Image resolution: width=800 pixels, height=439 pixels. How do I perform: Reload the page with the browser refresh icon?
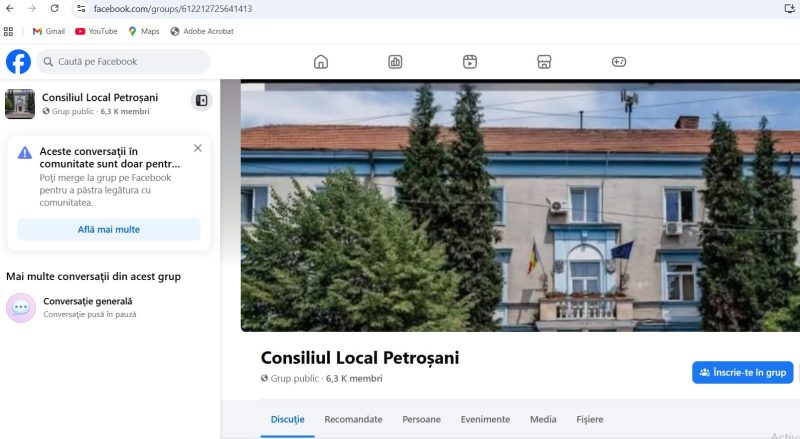click(54, 8)
